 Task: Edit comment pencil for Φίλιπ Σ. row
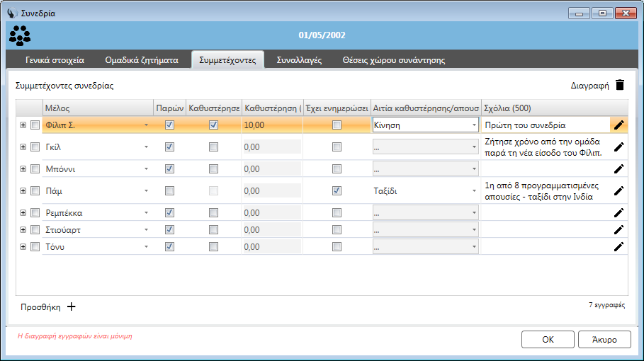click(x=619, y=125)
